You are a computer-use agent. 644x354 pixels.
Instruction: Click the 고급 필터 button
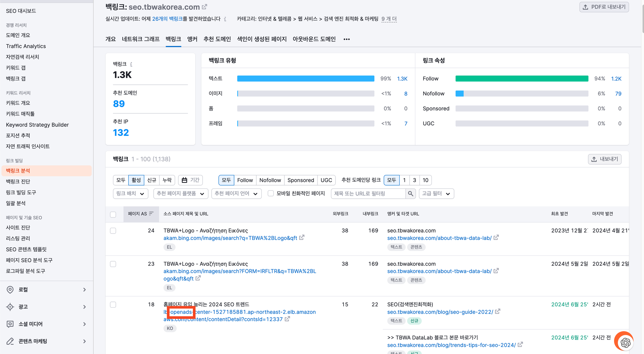click(x=435, y=194)
